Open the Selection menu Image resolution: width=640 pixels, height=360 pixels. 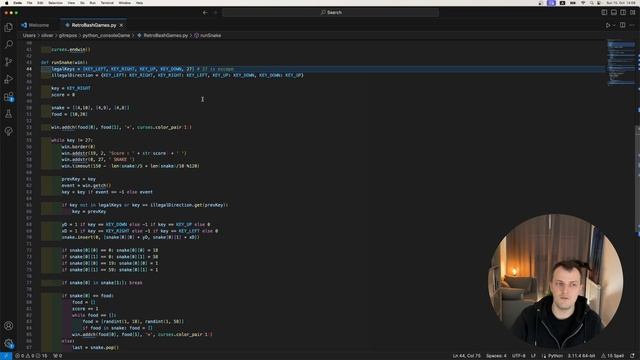point(56,3)
